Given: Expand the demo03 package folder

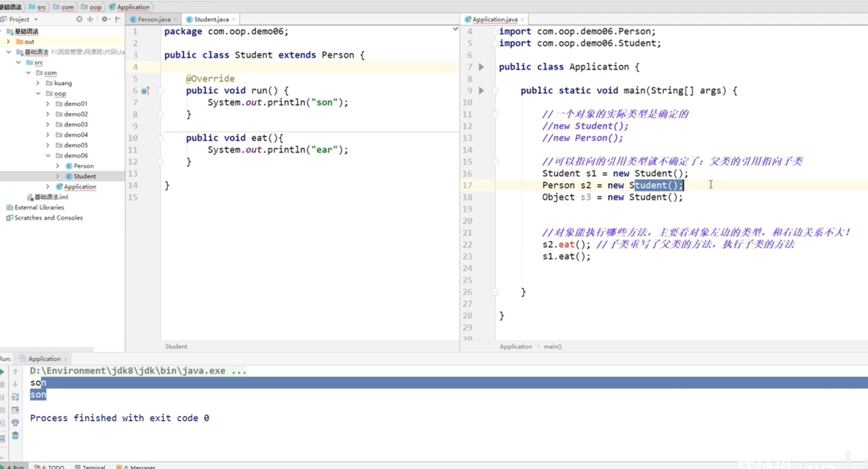Looking at the screenshot, I should coord(48,124).
